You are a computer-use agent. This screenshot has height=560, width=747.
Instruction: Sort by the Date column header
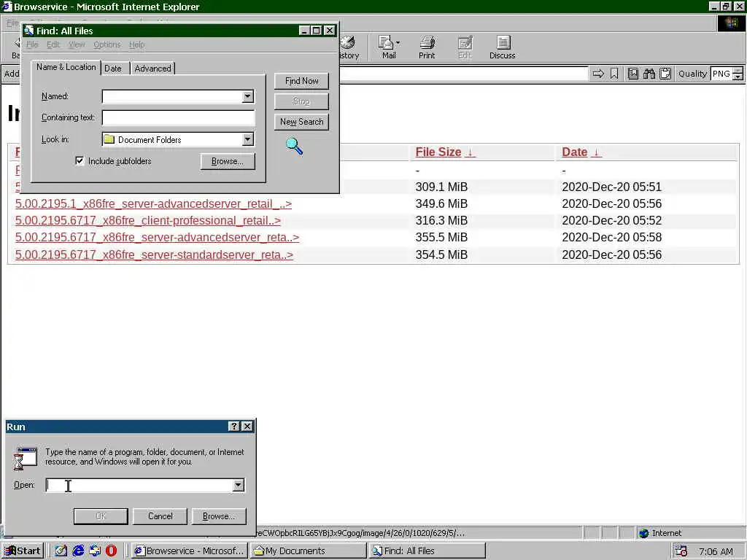pos(581,152)
